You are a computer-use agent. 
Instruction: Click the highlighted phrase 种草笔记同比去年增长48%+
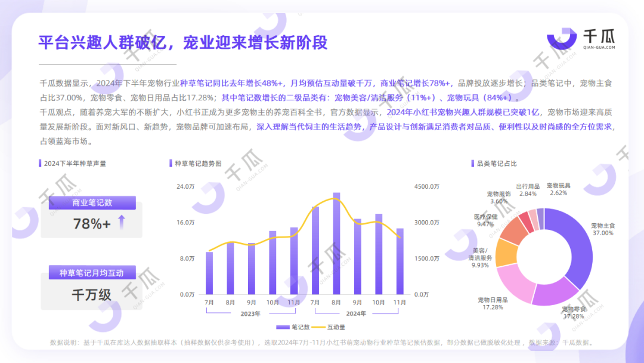point(231,83)
